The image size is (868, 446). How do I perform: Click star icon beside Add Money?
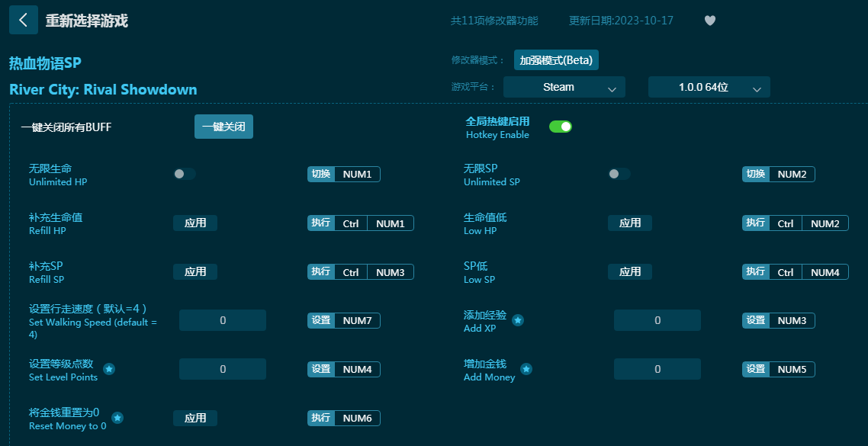(526, 368)
